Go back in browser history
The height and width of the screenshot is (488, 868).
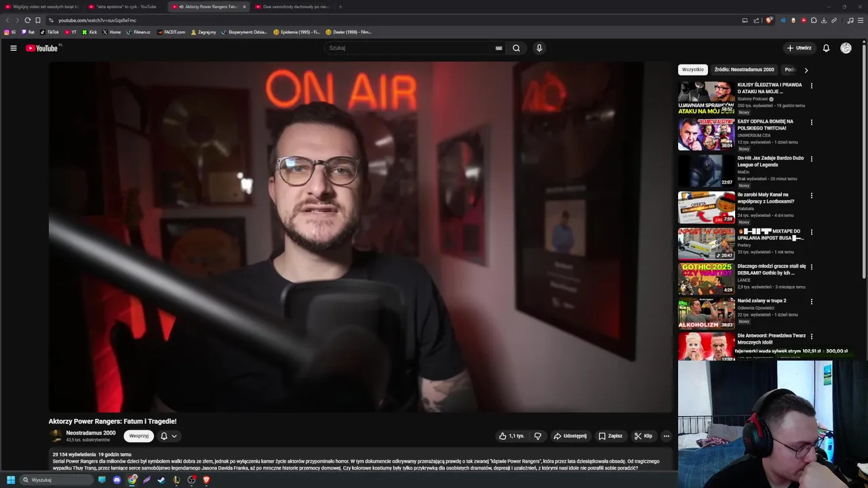coord(7,20)
